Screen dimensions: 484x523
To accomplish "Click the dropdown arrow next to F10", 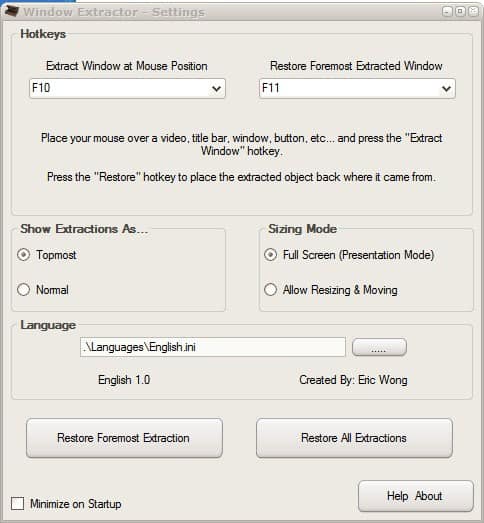I will pos(216,89).
